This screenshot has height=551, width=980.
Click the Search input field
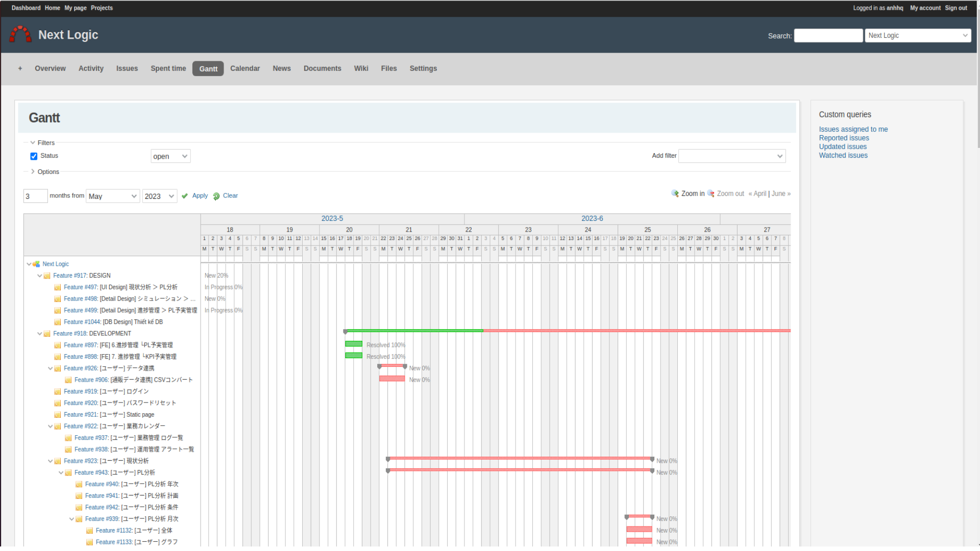point(828,36)
